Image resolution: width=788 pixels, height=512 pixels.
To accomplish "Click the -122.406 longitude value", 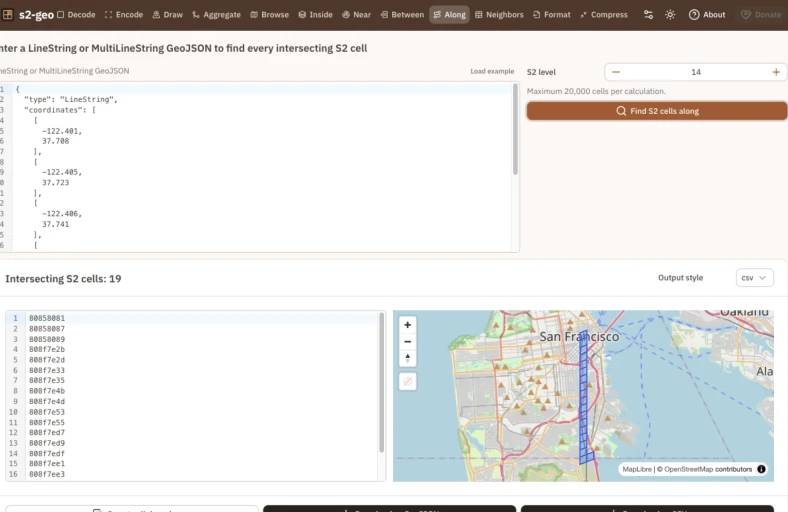I will pyautogui.click(x=61, y=214).
